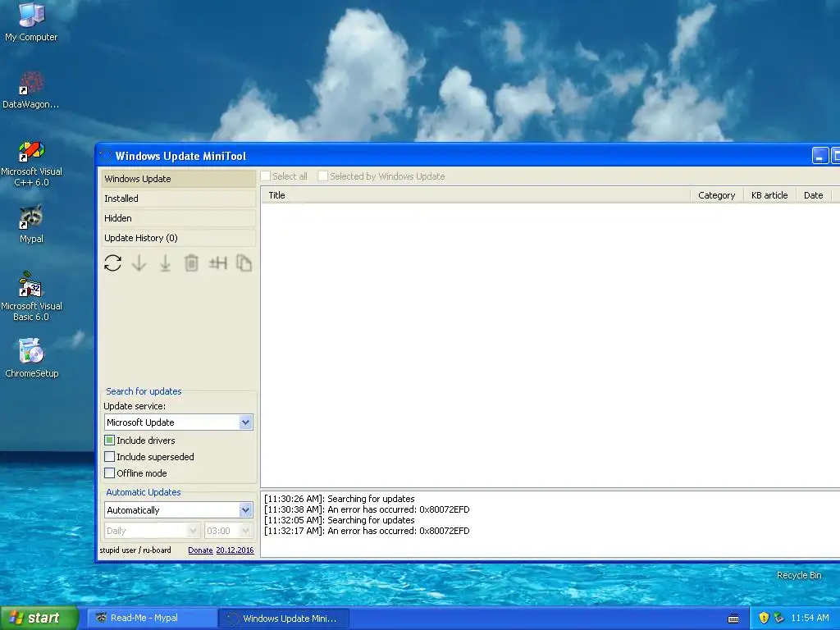Click the hide updates icon
840x630 pixels.
(x=218, y=263)
